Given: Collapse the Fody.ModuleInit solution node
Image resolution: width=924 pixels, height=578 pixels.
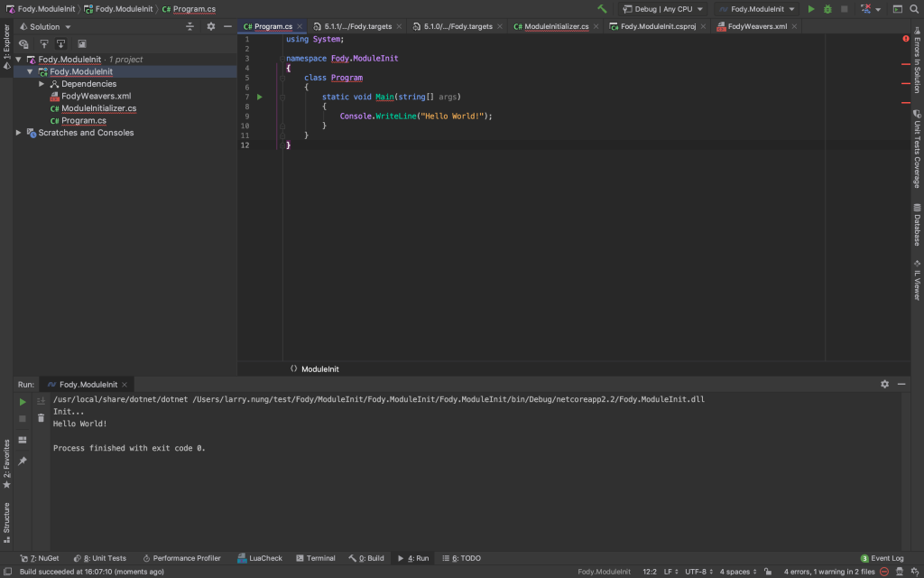Looking at the screenshot, I should click(x=19, y=60).
